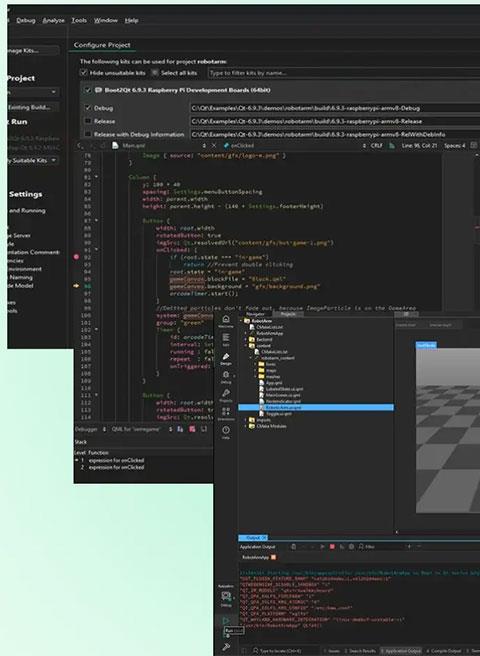Open the Analyze menu
The height and width of the screenshot is (656, 480).
(54, 20)
